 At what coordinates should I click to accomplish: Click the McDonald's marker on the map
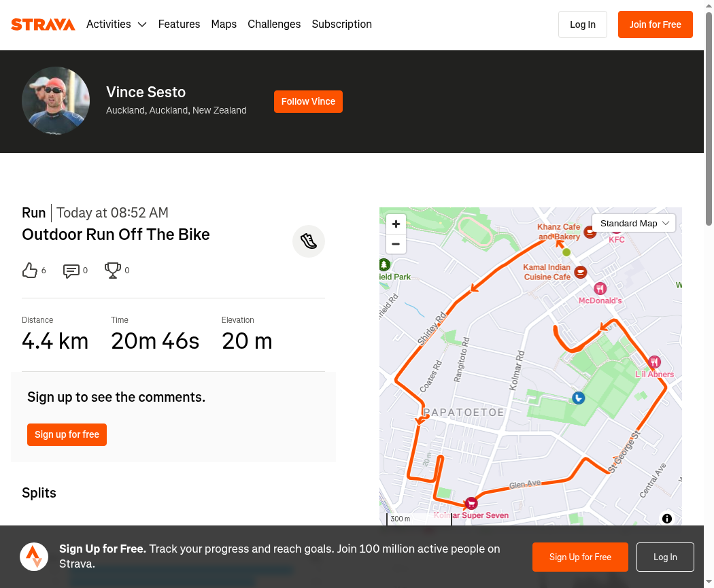point(600,288)
